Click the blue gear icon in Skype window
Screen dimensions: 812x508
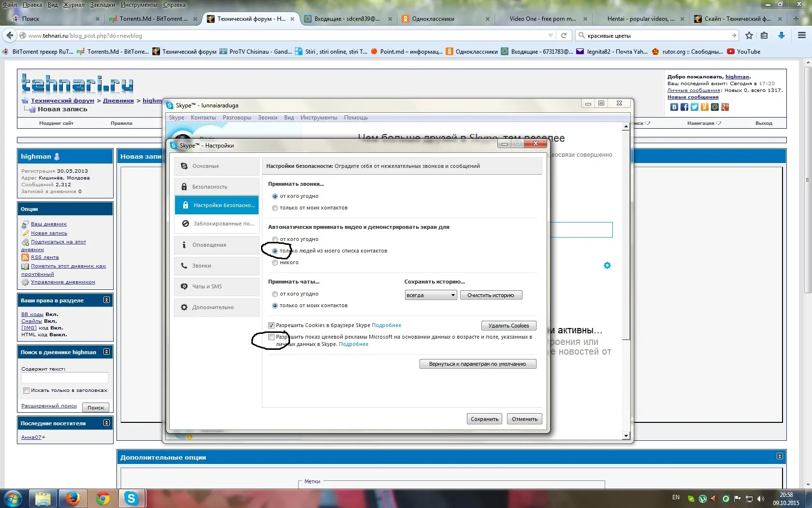coord(607,265)
